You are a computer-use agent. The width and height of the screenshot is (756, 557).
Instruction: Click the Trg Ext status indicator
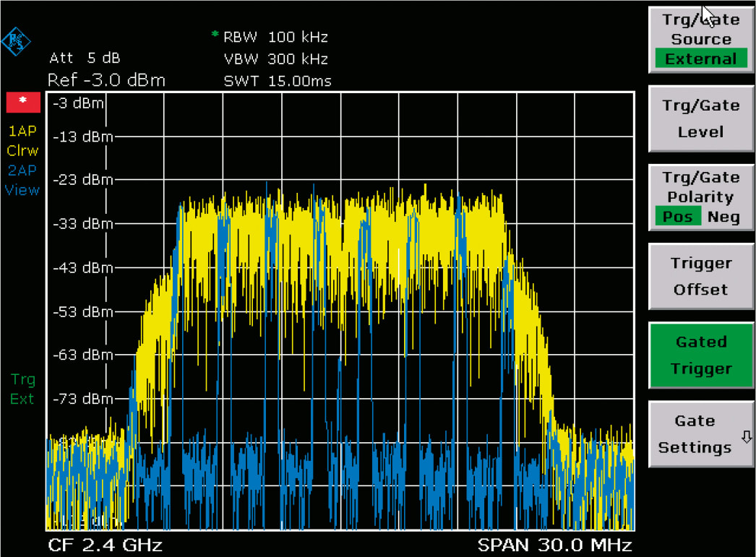(22, 389)
